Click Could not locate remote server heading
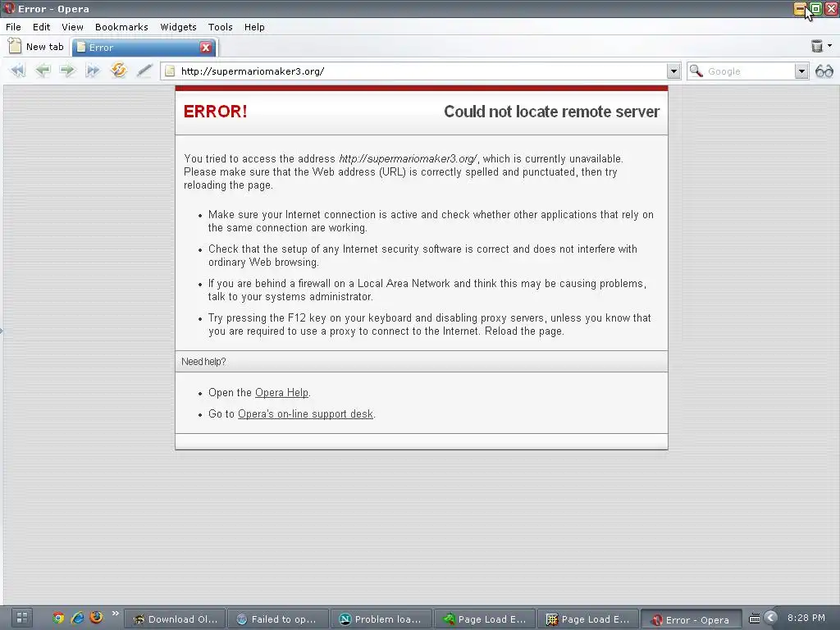Viewport: 840px width, 630px height. [x=552, y=112]
